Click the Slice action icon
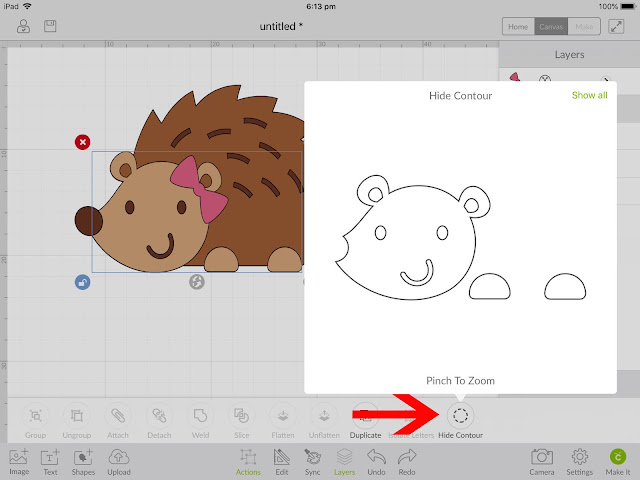Image resolution: width=640 pixels, height=480 pixels. click(242, 416)
